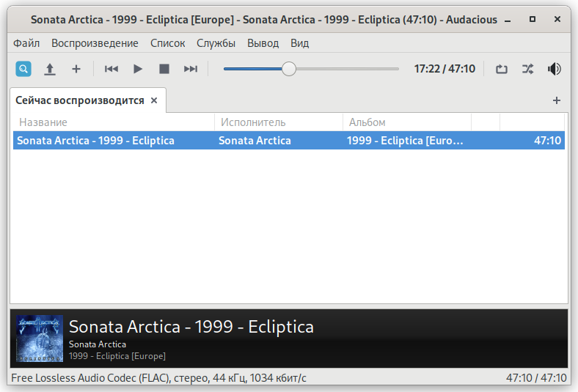Viewport: 578px width, 392px height.
Task: Open the Список menu
Action: coord(167,43)
